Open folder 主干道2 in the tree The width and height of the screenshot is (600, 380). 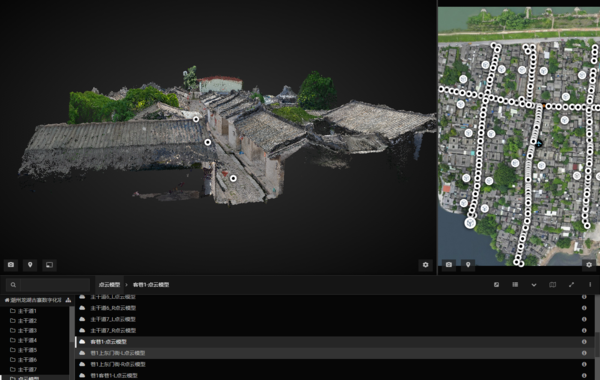pos(23,321)
